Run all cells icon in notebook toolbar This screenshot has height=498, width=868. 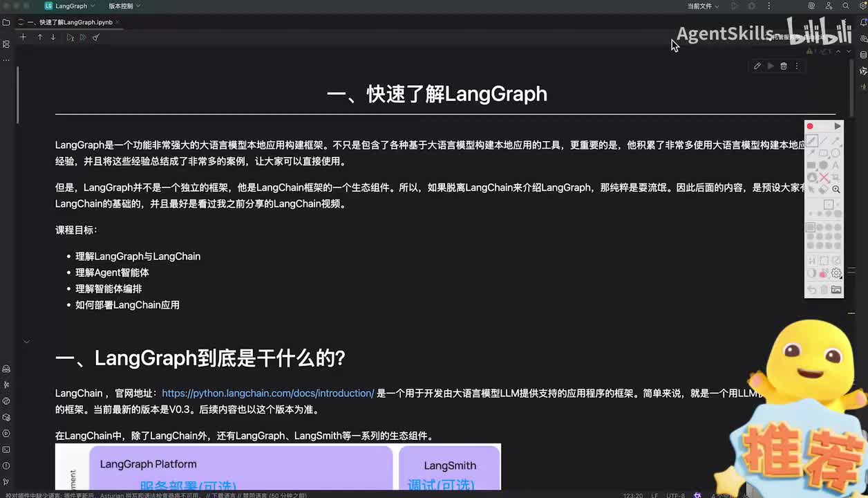(x=83, y=37)
